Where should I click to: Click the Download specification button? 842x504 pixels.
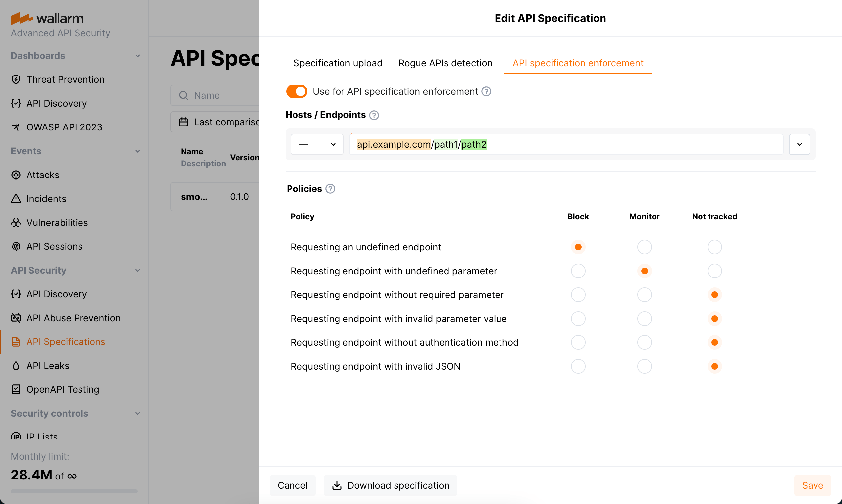(x=390, y=485)
